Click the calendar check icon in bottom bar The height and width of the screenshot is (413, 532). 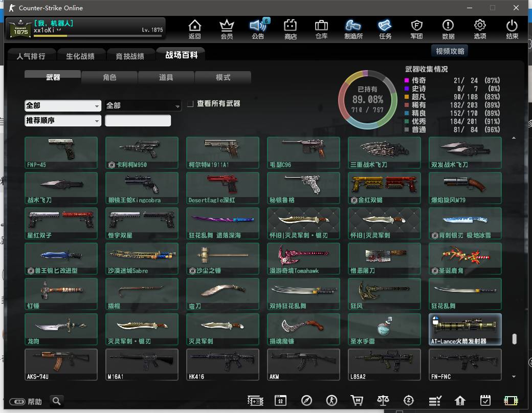click(485, 401)
